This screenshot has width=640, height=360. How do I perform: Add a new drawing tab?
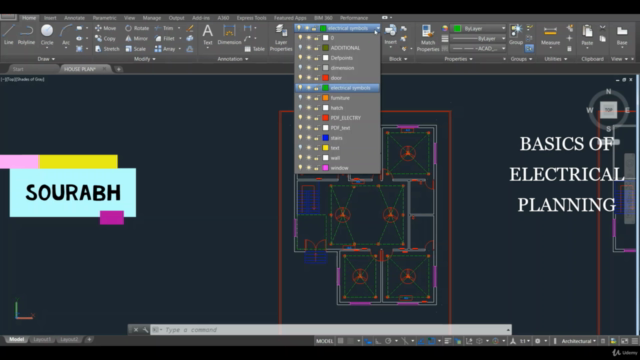tap(118, 69)
